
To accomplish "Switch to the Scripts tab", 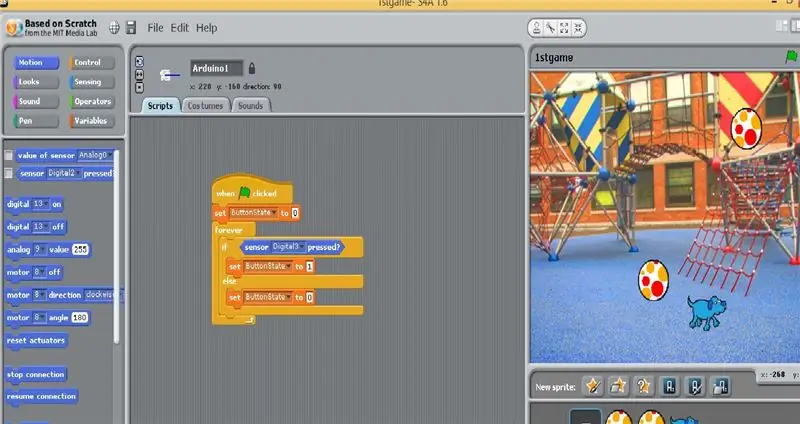I will click(x=160, y=106).
